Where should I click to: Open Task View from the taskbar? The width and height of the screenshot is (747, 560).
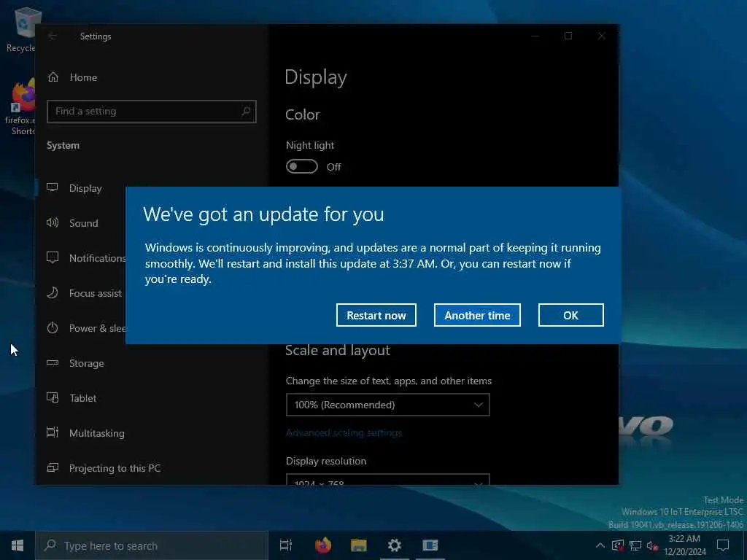click(x=286, y=545)
